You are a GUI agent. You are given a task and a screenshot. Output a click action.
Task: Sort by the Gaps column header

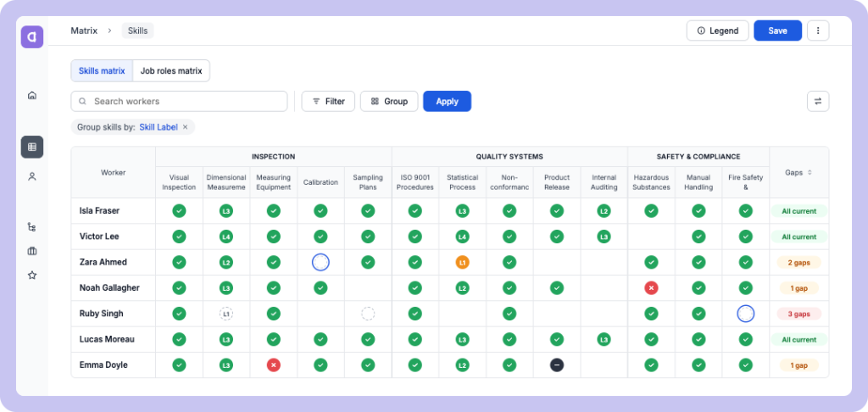click(x=798, y=172)
